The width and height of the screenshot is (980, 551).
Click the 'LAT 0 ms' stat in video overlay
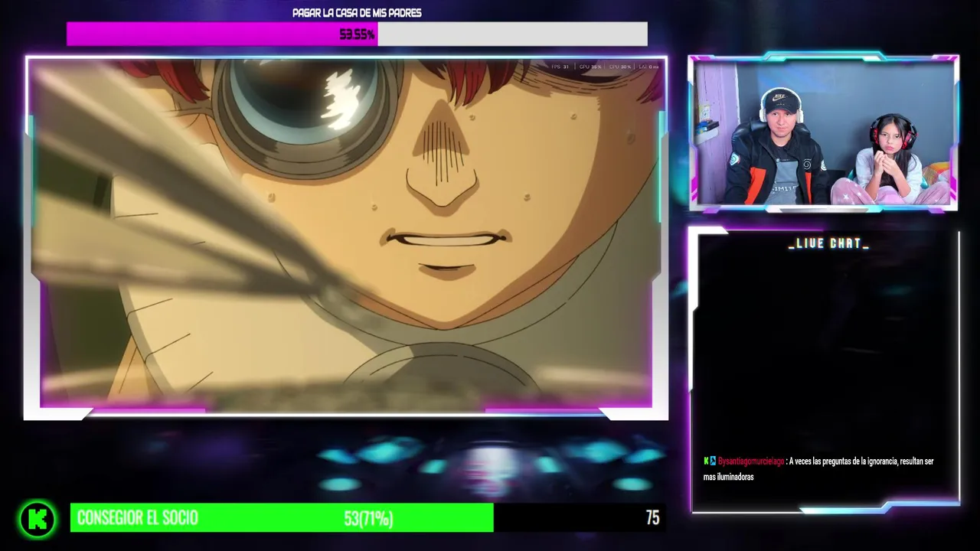tap(648, 67)
